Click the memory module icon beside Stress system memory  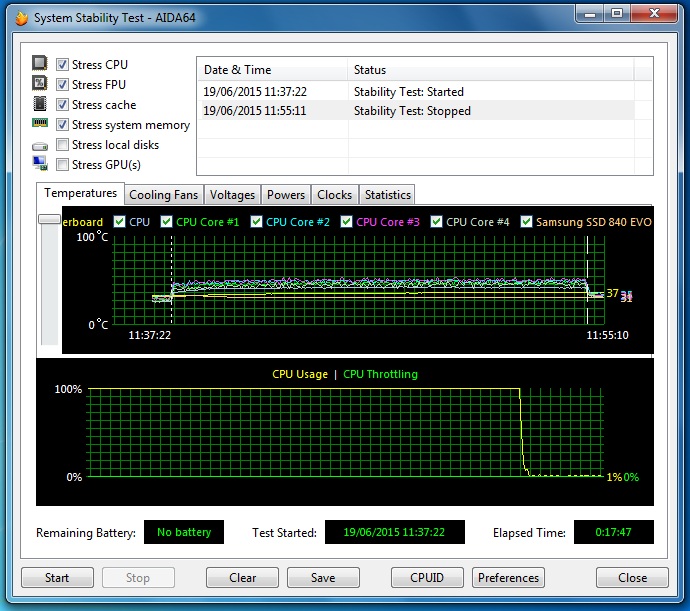40,124
